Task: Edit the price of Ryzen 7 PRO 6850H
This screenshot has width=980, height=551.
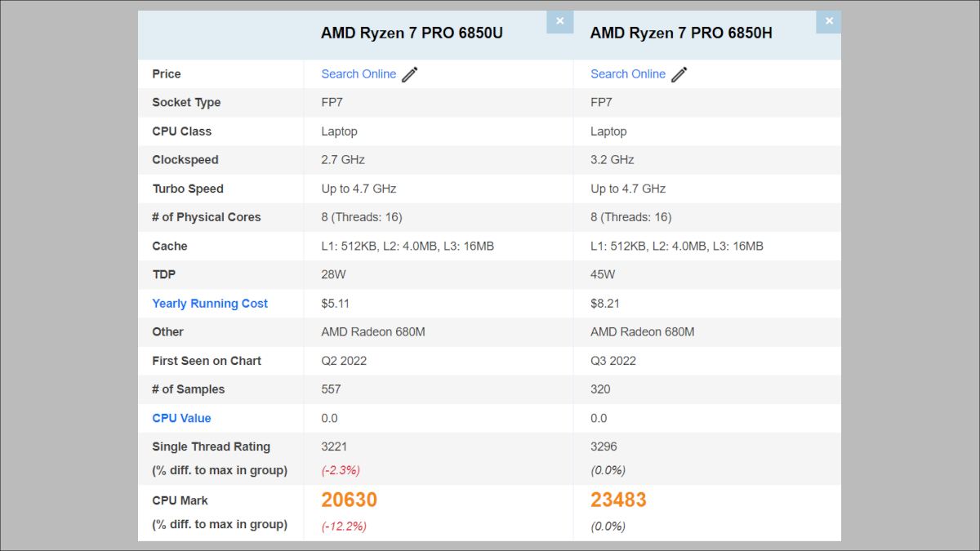Action: [679, 73]
